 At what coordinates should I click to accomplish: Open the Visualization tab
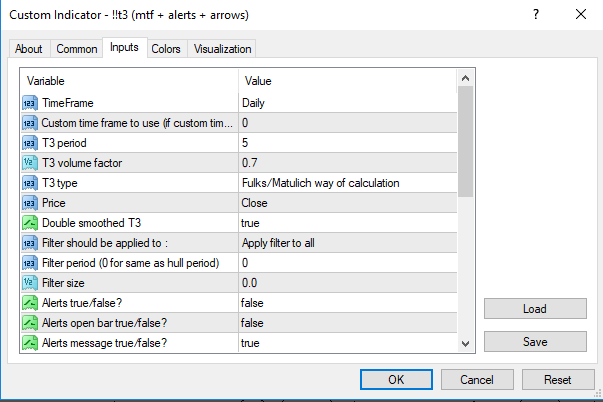pyautogui.click(x=223, y=49)
